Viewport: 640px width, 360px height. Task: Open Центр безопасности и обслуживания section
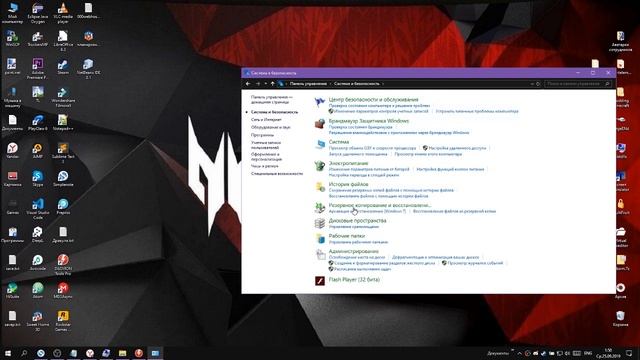pyautogui.click(x=373, y=100)
